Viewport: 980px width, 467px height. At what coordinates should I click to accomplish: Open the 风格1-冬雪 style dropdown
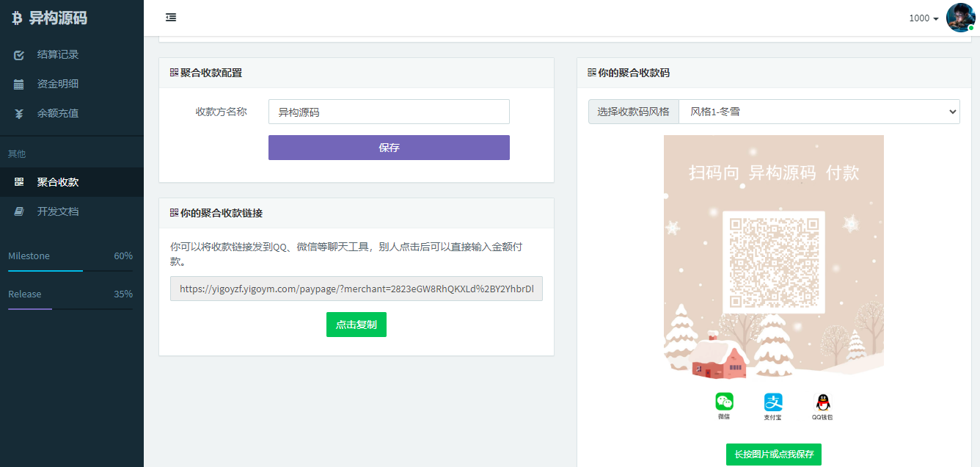[819, 112]
